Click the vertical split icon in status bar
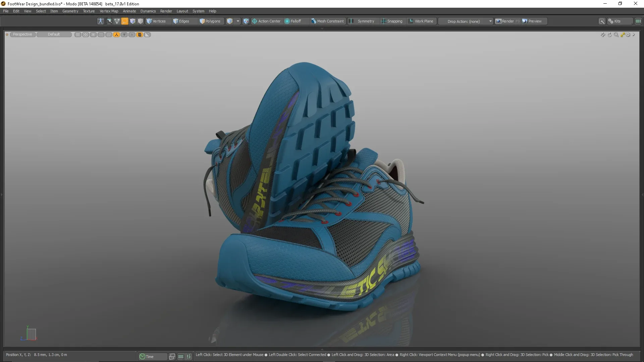644x362 pixels. (x=189, y=357)
